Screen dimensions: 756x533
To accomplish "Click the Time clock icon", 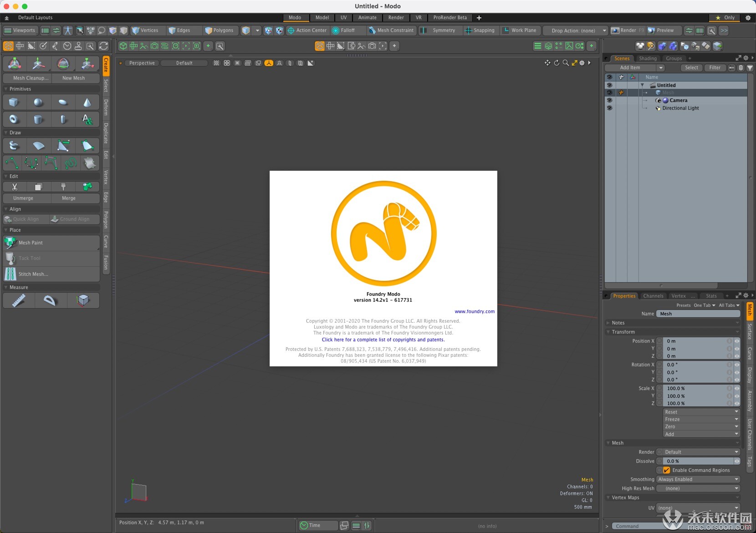I will click(304, 525).
